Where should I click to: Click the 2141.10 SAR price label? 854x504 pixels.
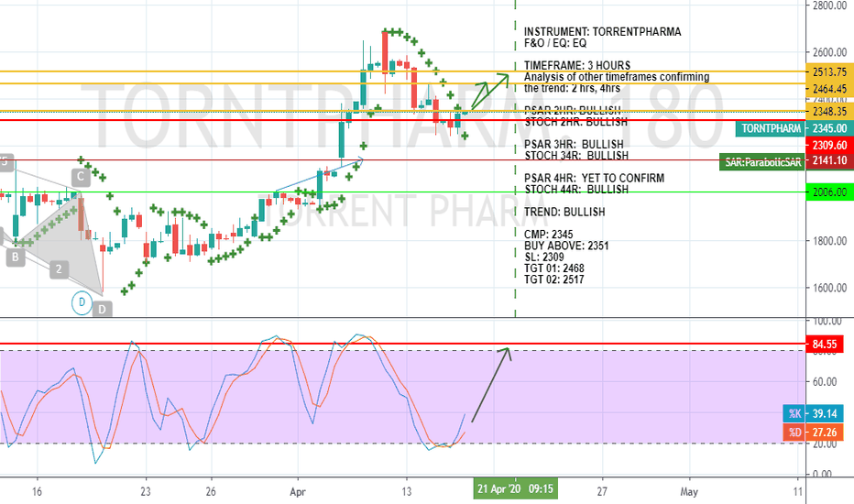[x=829, y=160]
